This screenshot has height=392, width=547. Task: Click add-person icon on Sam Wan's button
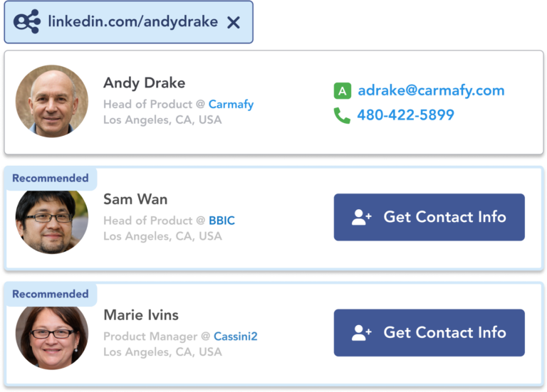(361, 218)
